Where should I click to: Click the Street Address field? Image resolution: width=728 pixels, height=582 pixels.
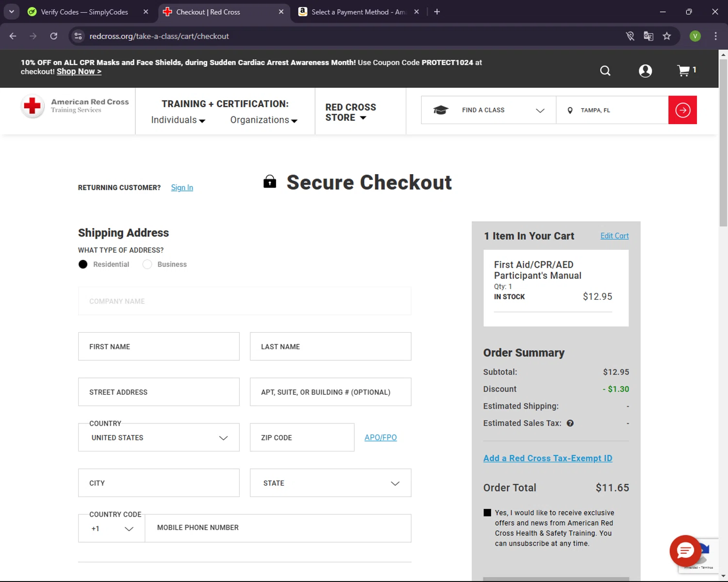click(x=159, y=392)
